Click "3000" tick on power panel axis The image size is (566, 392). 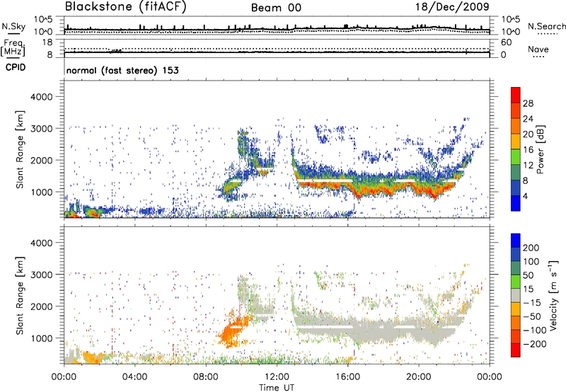42,129
